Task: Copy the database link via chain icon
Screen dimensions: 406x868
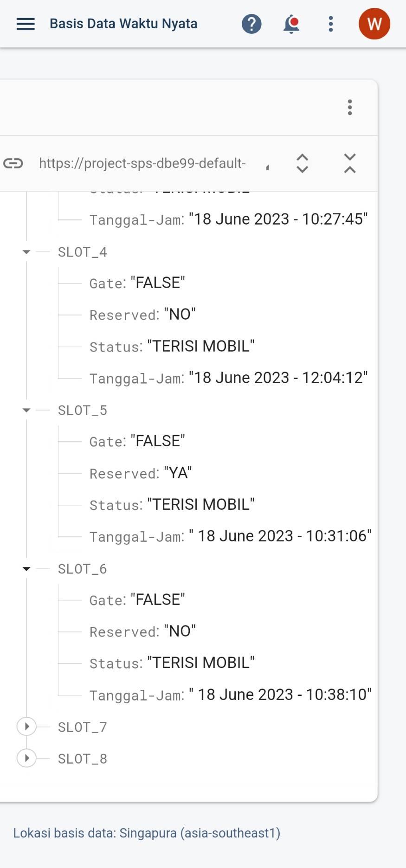Action: (x=13, y=163)
